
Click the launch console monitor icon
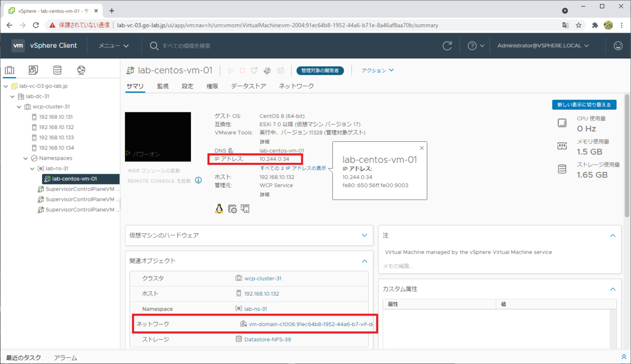coord(255,70)
